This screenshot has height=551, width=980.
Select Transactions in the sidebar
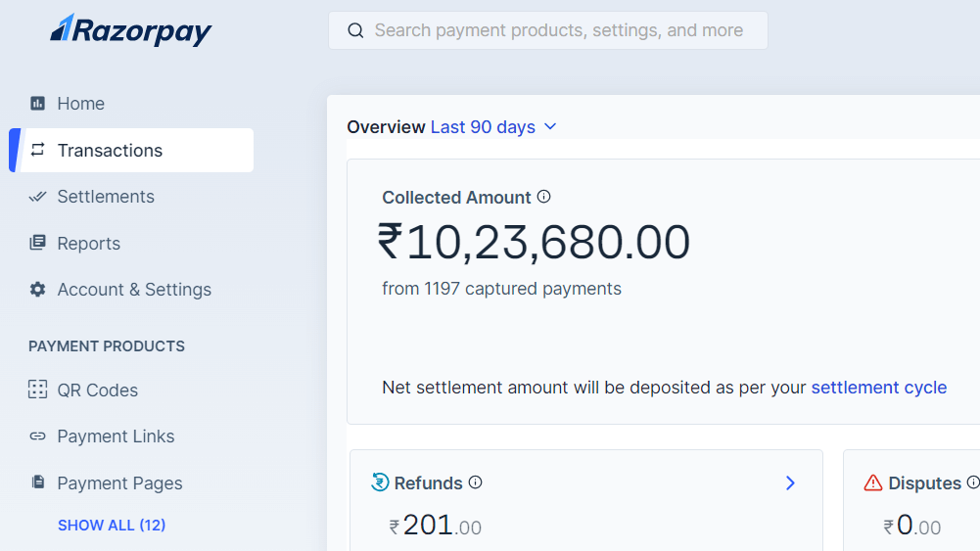131,151
